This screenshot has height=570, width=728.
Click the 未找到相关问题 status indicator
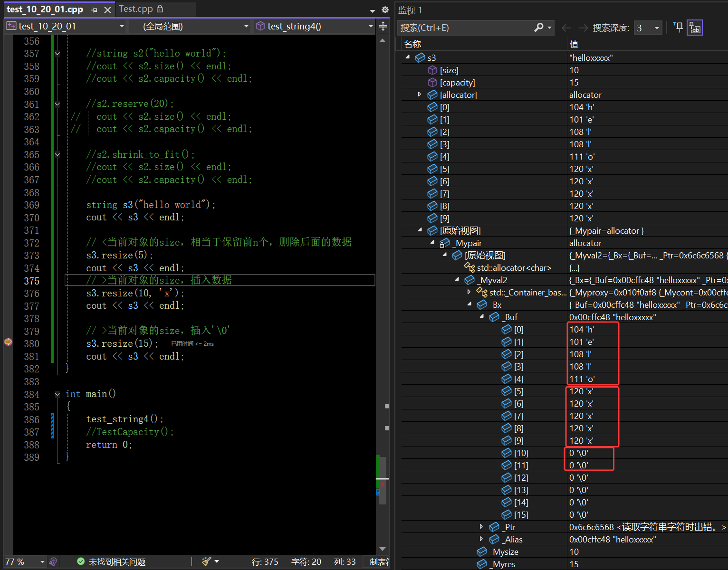point(111,561)
